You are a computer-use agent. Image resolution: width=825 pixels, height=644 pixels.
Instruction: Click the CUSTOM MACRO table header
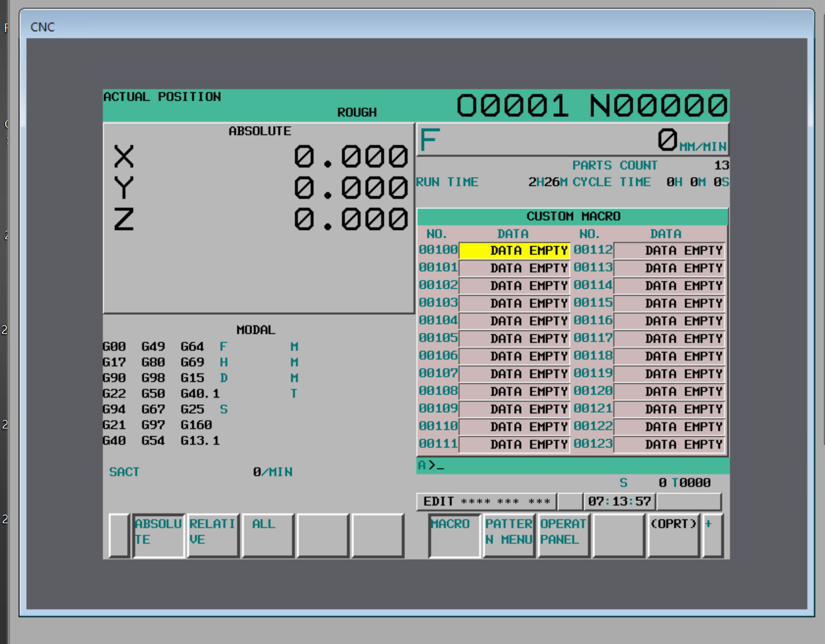(x=573, y=216)
